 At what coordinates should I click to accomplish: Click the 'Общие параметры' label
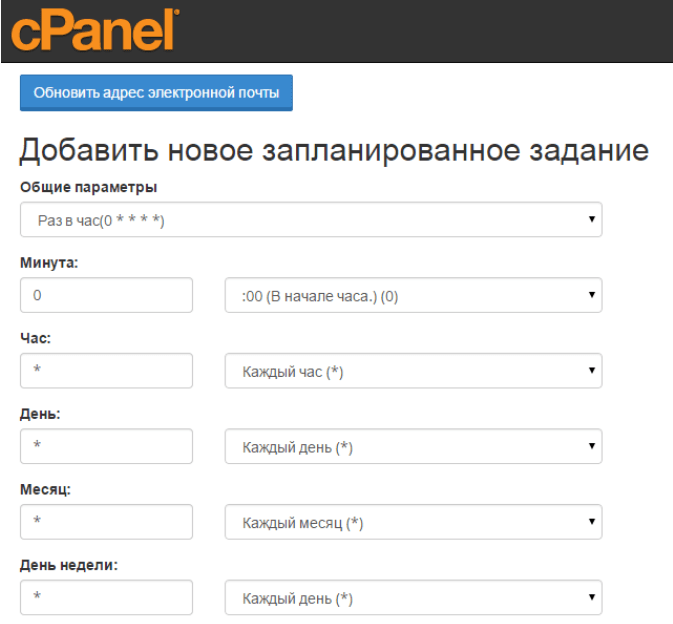[88, 187]
